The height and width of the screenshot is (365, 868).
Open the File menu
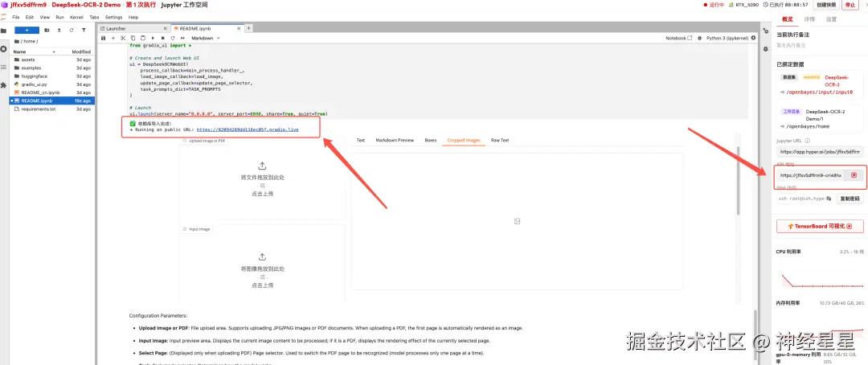point(15,17)
